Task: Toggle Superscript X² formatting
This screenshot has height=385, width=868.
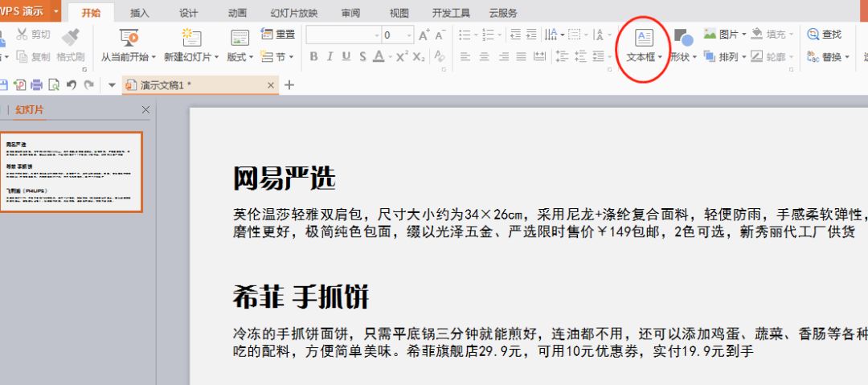Action: click(402, 56)
